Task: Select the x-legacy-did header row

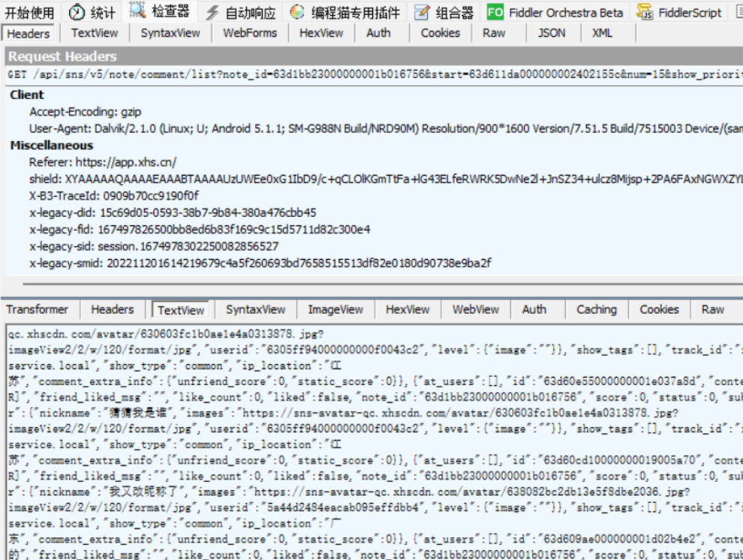Action: coord(173,212)
